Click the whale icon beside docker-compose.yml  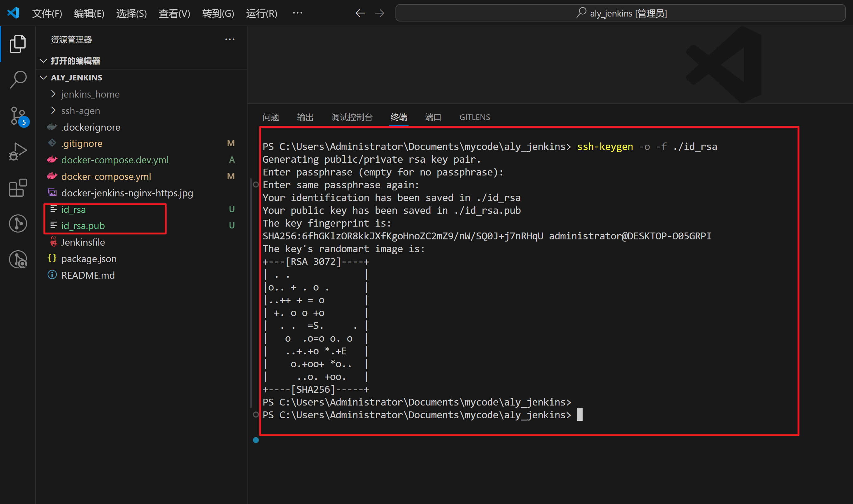pyautogui.click(x=52, y=176)
